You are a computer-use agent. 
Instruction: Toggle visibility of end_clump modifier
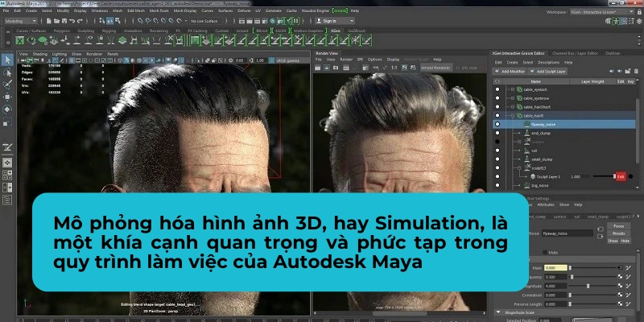pyautogui.click(x=497, y=133)
